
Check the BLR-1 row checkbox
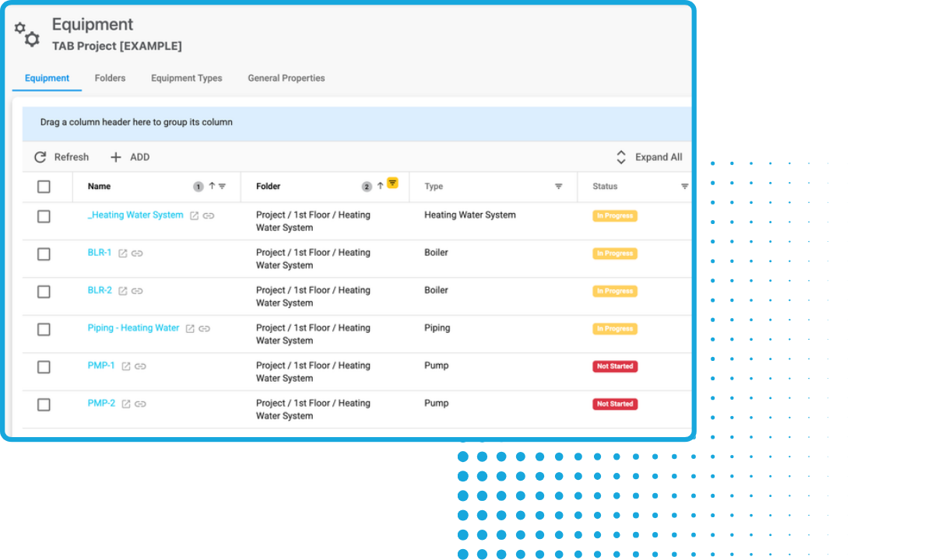44,254
